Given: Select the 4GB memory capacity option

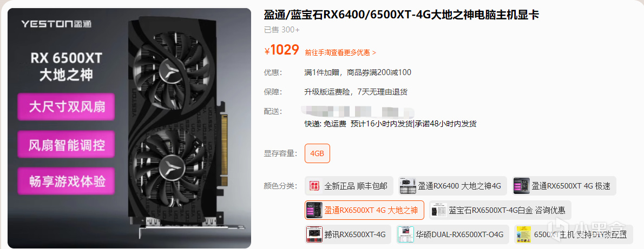Looking at the screenshot, I should [317, 153].
